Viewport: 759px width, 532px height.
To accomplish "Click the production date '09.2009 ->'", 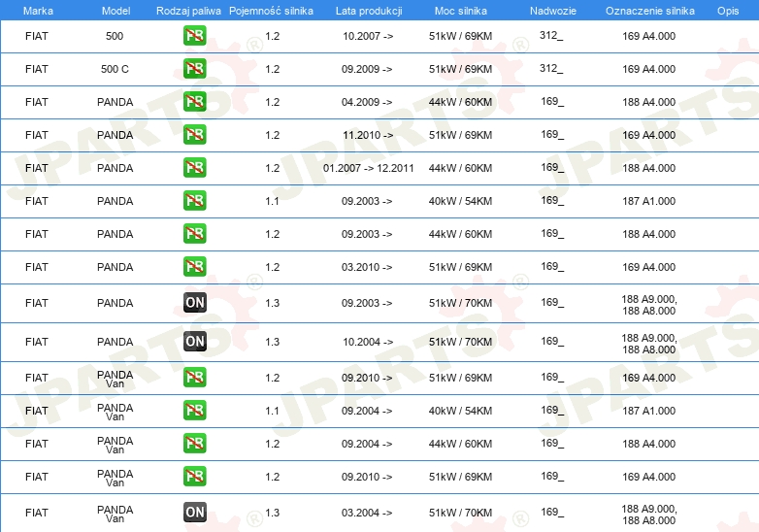I will pyautogui.click(x=367, y=69).
